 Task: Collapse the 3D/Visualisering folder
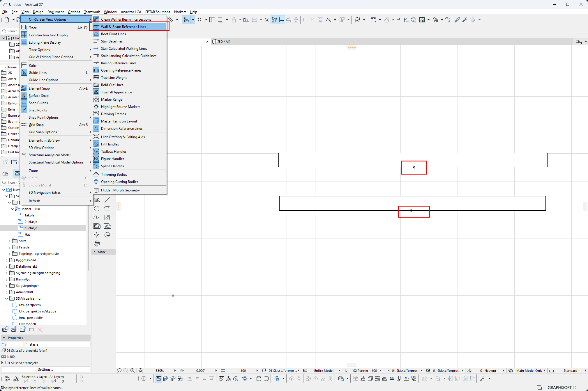(6, 299)
